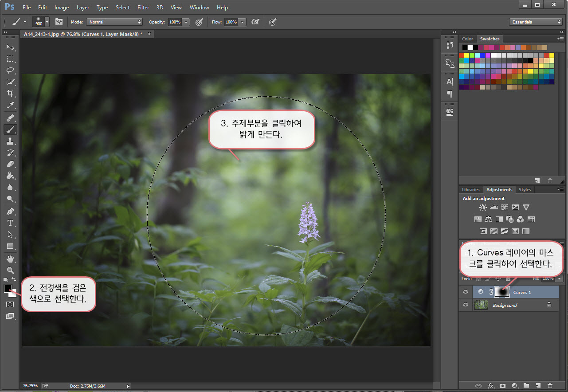Screen dimensions: 568x392
Task: Open the Layer menu
Action: tap(82, 8)
